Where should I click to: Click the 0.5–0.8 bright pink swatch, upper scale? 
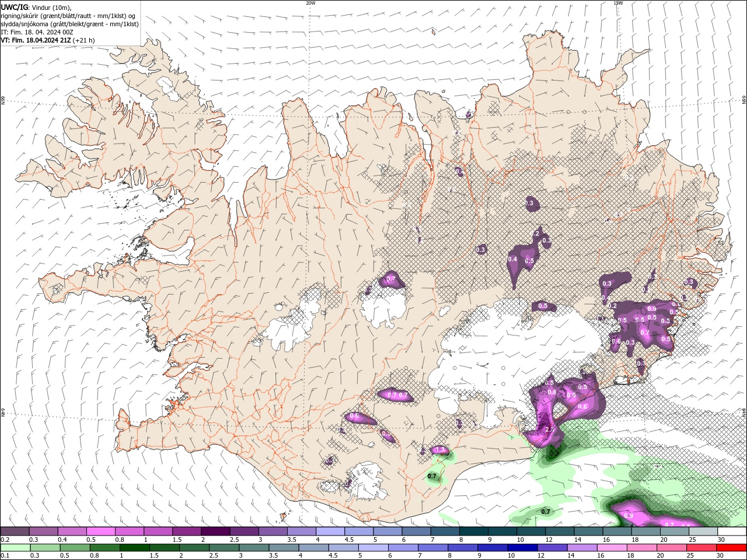point(101,531)
